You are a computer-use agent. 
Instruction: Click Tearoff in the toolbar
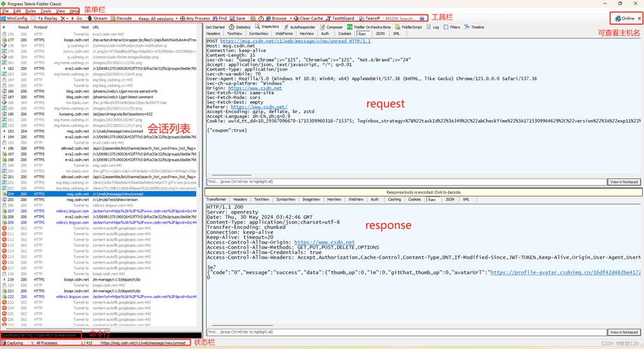click(x=370, y=19)
